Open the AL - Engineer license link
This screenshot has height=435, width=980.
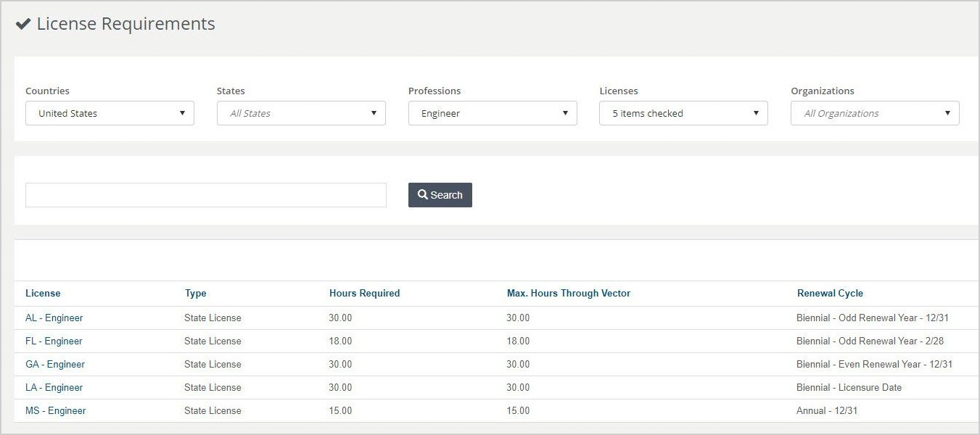54,318
